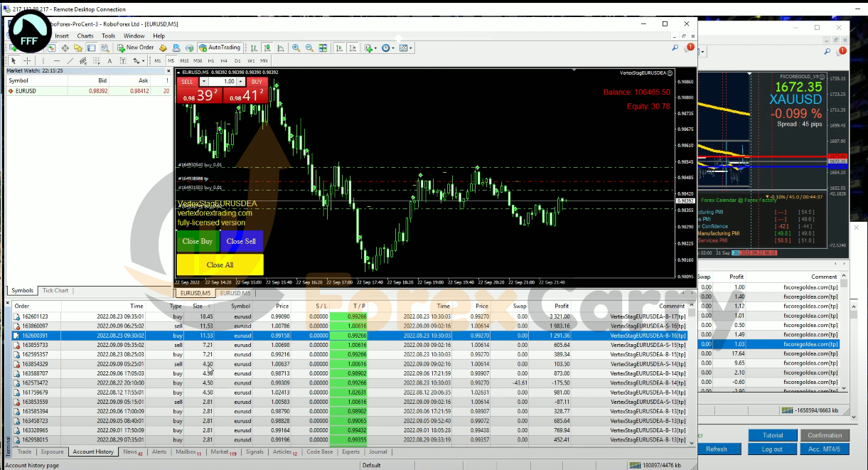Open the Charts menu

pyautogui.click(x=85, y=36)
